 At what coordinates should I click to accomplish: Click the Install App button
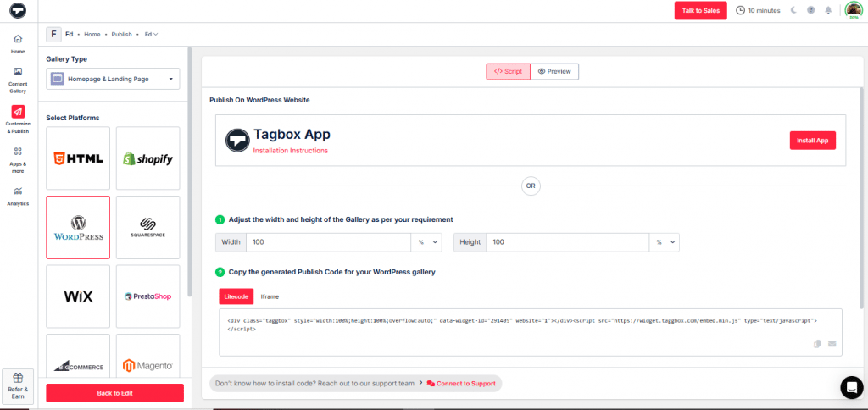812,141
